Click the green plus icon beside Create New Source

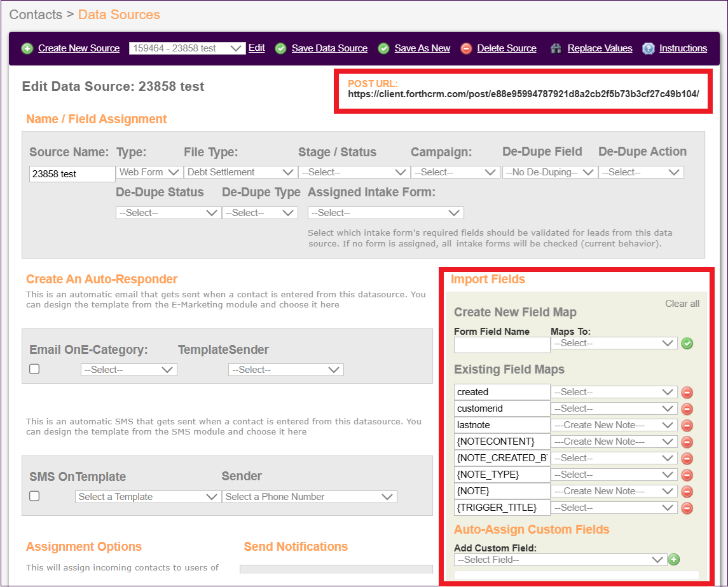click(27, 49)
